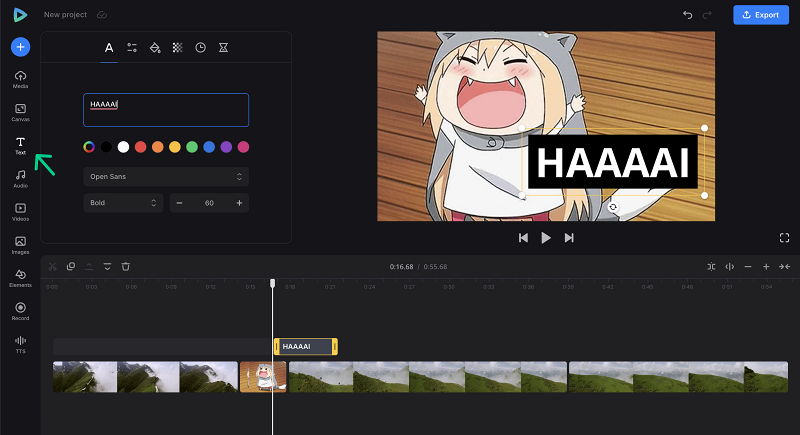This screenshot has height=435, width=800.
Task: Click the cloud sync status icon
Action: click(x=102, y=15)
